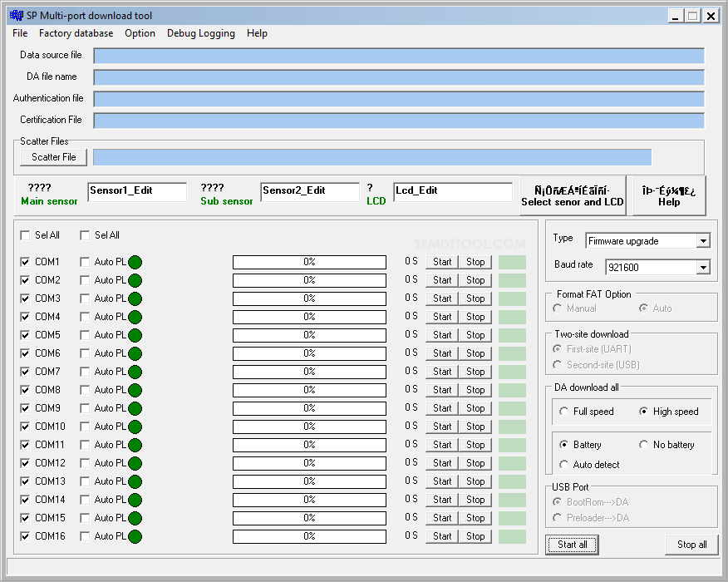The image size is (728, 582).
Task: Open the Factory database menu
Action: point(76,33)
